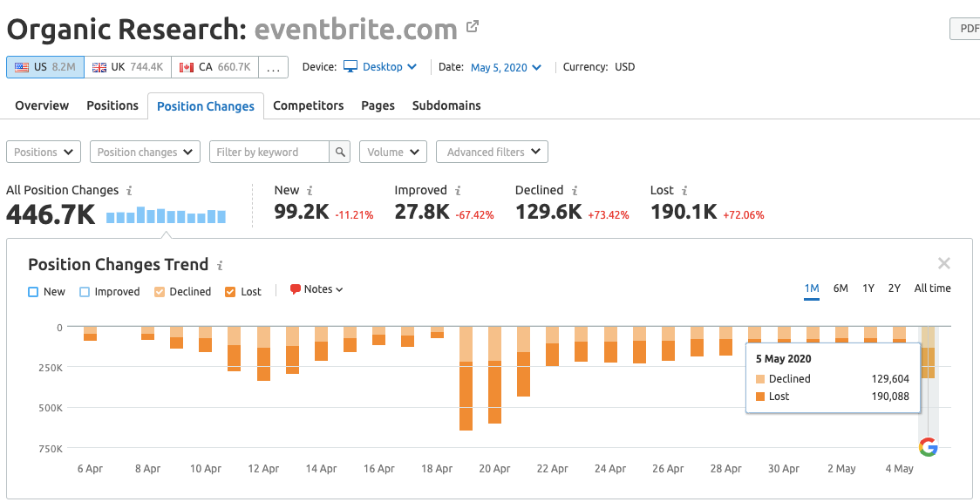
Task: Click info icon next to Declined metric
Action: tap(574, 190)
